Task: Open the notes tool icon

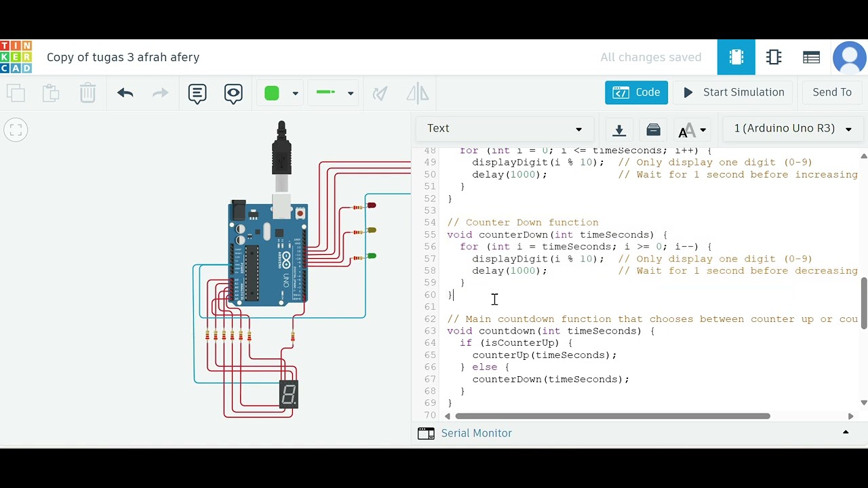Action: 197,93
